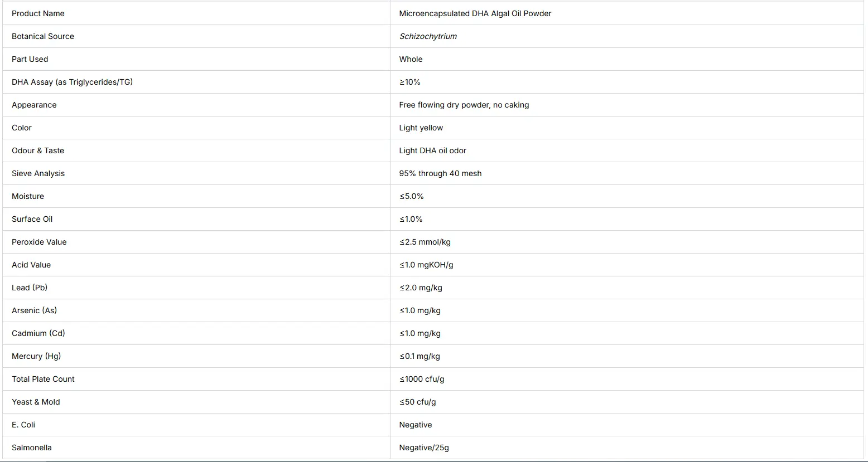Click the Lead (Pb) label
This screenshot has width=868, height=462.
pos(30,288)
